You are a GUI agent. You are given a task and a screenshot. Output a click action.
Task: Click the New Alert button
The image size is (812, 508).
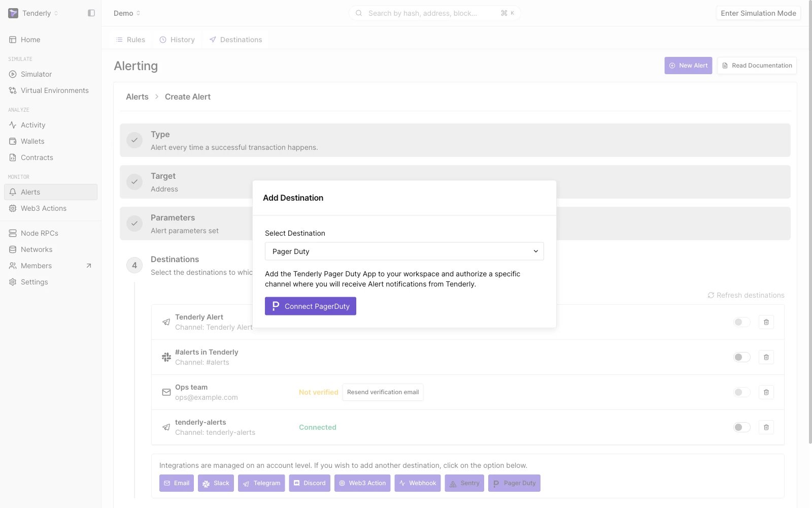688,66
